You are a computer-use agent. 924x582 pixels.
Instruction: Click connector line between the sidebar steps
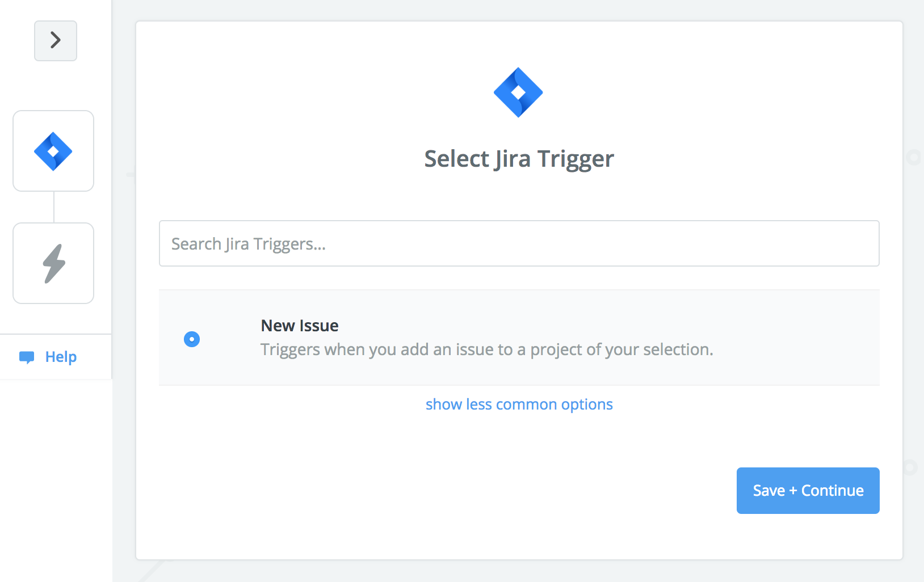pyautogui.click(x=54, y=207)
